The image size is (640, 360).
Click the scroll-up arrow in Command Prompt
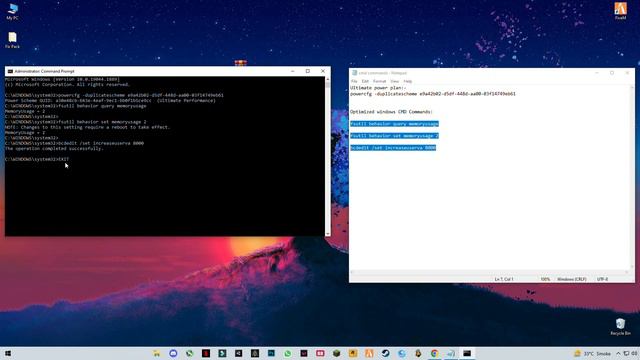(x=328, y=79)
